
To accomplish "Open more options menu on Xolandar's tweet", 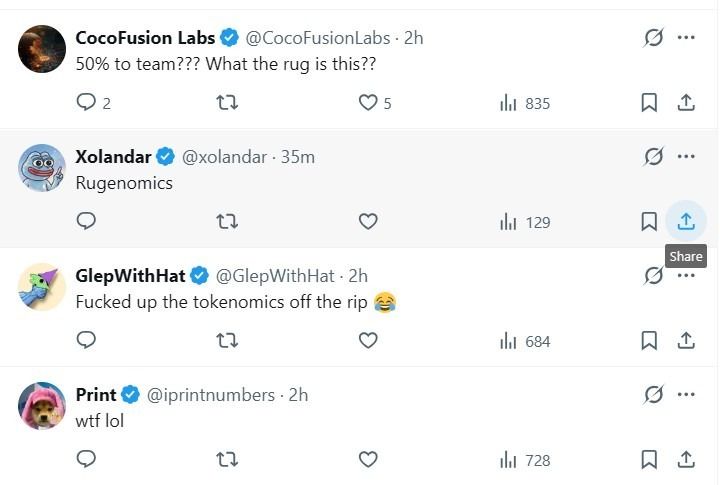I will (686, 157).
